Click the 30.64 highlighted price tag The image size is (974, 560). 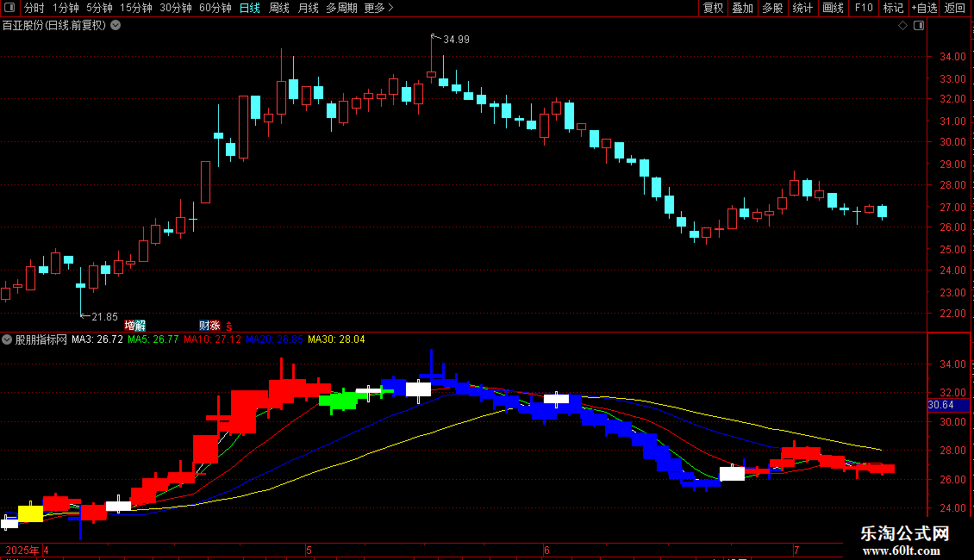[x=948, y=405]
